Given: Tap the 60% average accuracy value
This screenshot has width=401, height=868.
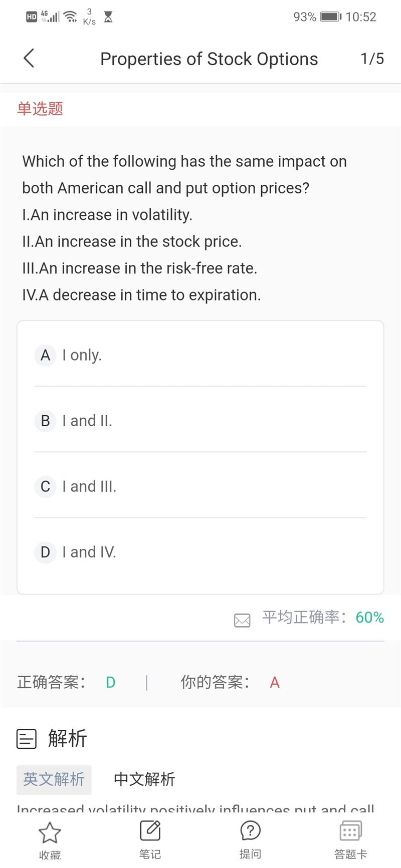Looking at the screenshot, I should (x=369, y=618).
